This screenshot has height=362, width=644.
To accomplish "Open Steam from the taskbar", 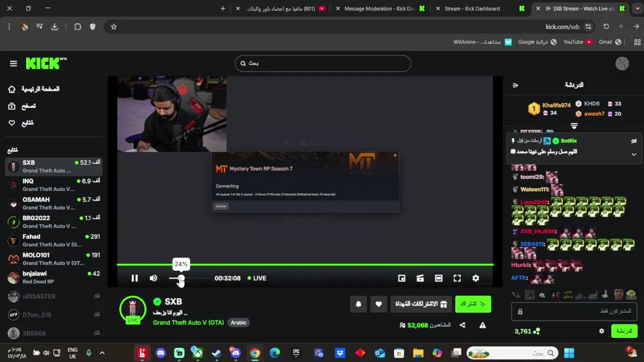I will [216, 353].
